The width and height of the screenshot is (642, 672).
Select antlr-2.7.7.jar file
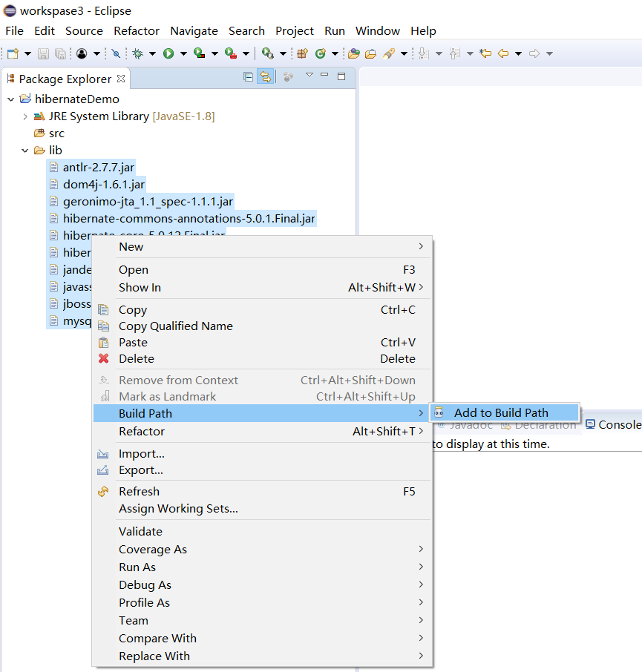98,167
